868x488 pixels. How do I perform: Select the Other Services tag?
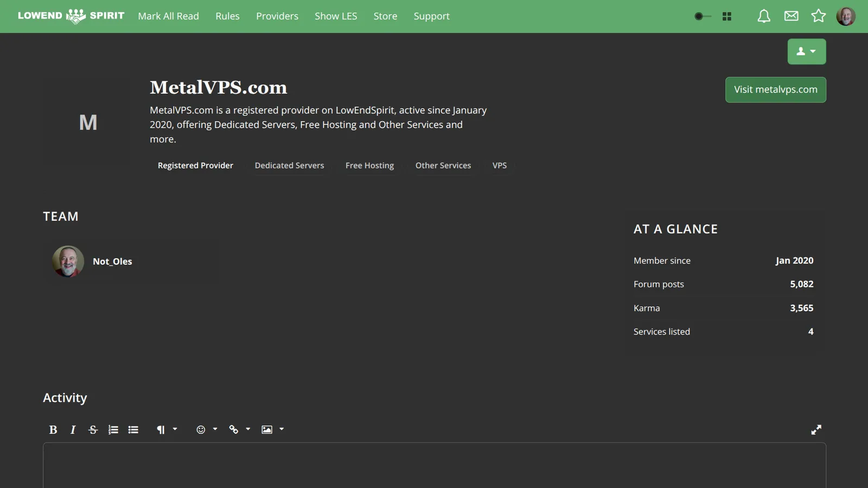[443, 165]
